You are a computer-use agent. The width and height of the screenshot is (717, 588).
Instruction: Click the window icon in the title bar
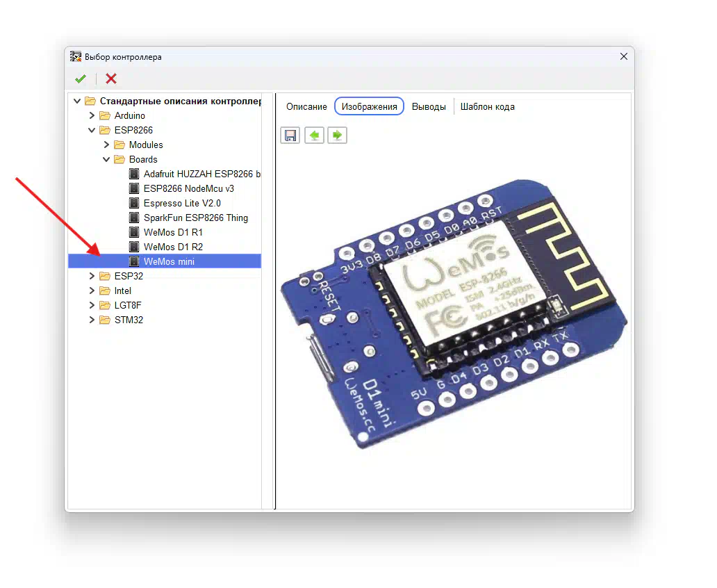[x=76, y=56]
